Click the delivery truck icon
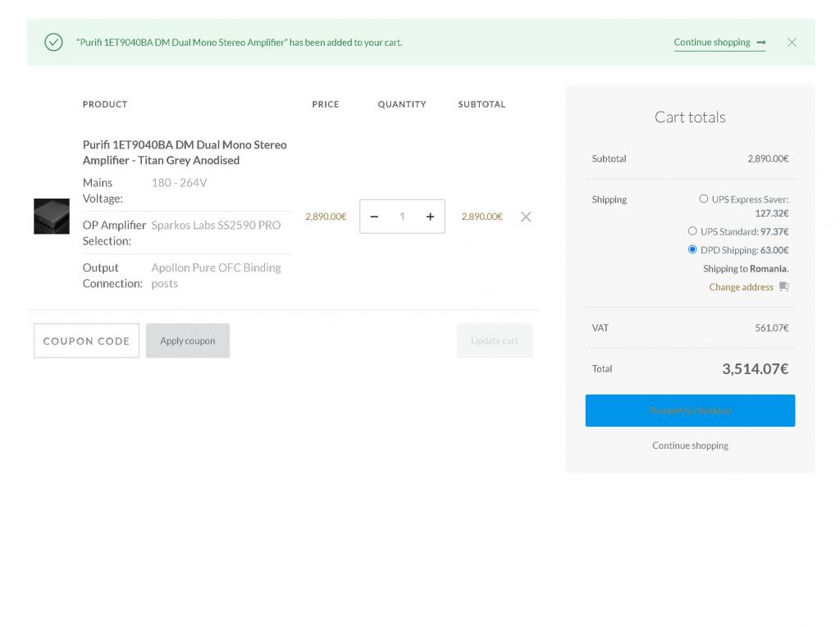 click(784, 287)
